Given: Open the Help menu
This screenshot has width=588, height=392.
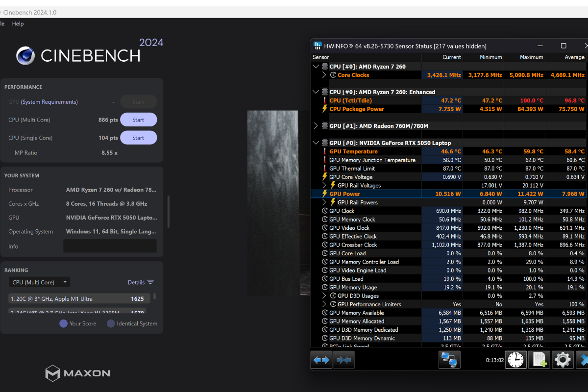Looking at the screenshot, I should pyautogui.click(x=18, y=24).
